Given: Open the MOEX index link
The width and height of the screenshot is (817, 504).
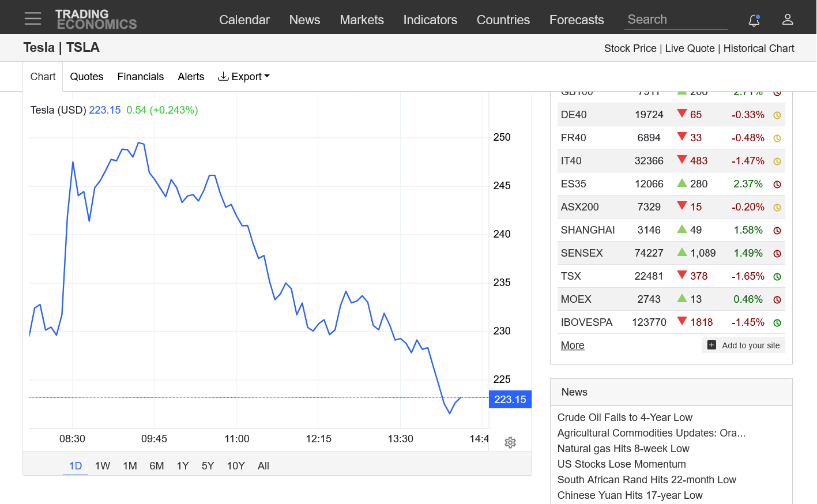Looking at the screenshot, I should coord(576,299).
